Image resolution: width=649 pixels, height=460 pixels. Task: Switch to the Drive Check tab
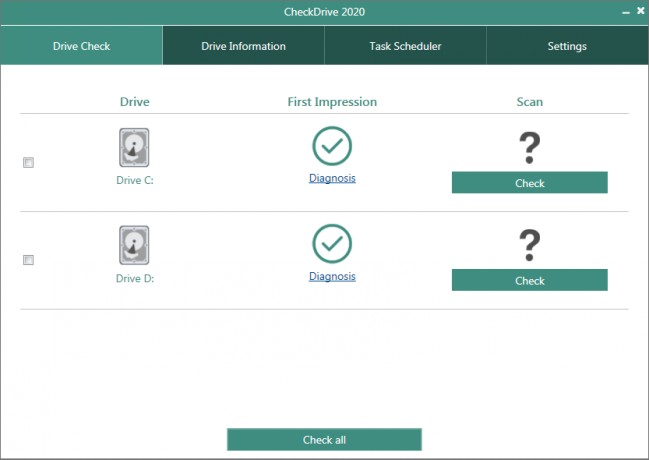pos(82,46)
